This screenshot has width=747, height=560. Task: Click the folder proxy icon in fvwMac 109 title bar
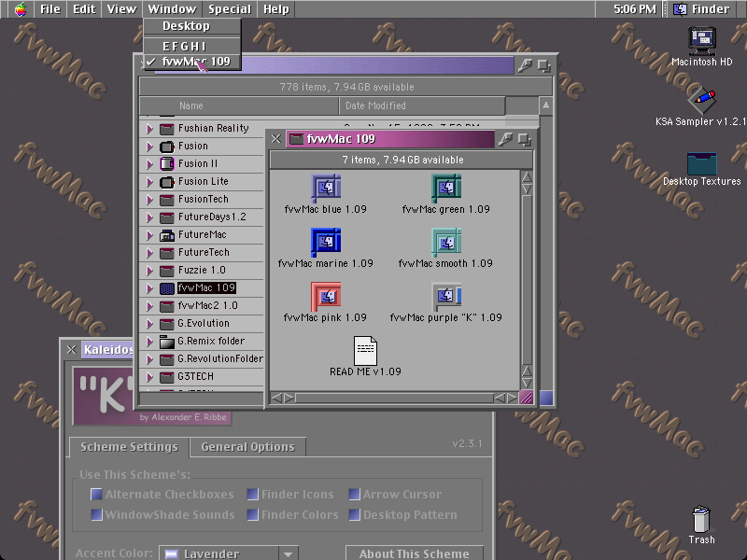coord(296,139)
